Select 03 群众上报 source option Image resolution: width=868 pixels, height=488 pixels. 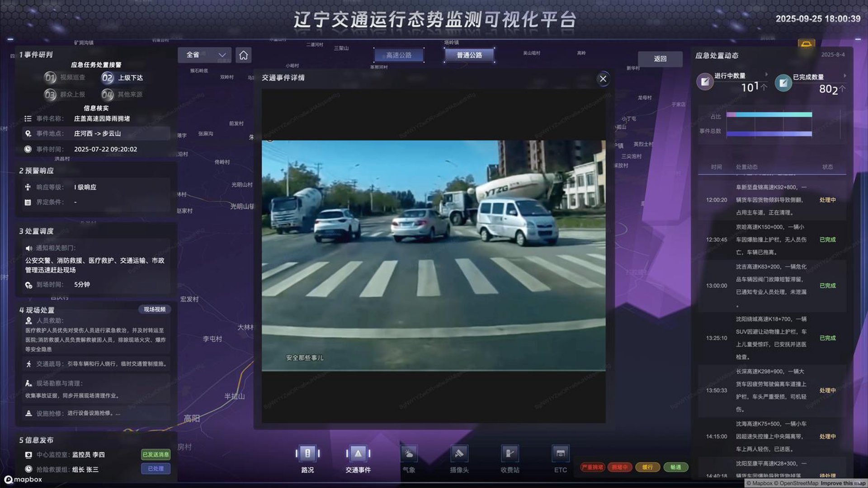click(x=65, y=94)
